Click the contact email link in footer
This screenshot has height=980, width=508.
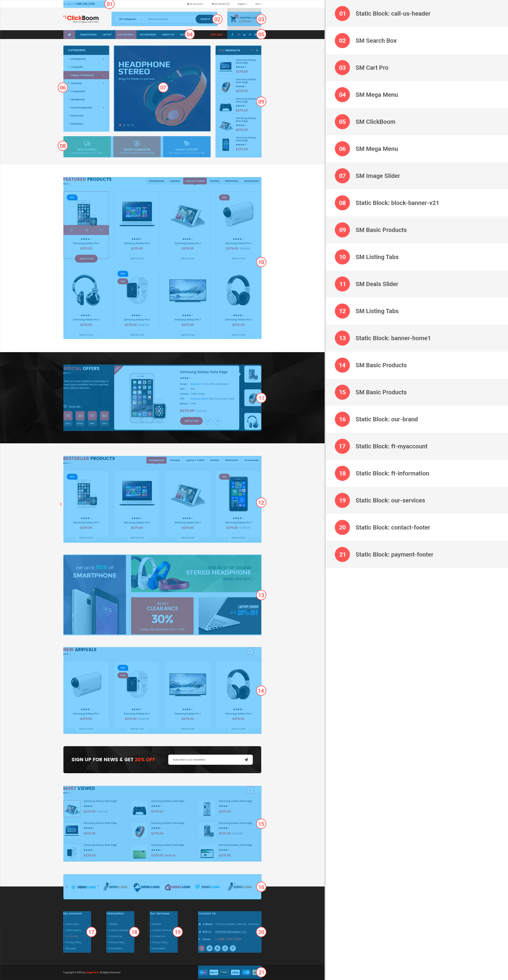[x=231, y=932]
